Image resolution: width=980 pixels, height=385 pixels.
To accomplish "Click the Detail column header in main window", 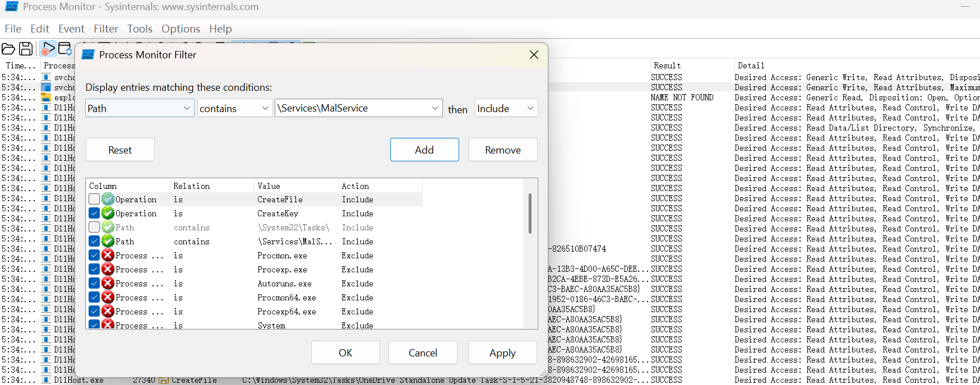I will click(857, 66).
